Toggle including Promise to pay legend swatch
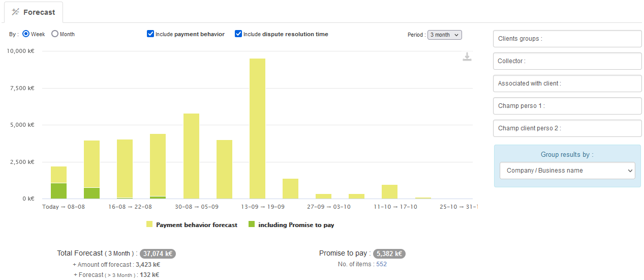This screenshot has height=280, width=644. point(251,225)
